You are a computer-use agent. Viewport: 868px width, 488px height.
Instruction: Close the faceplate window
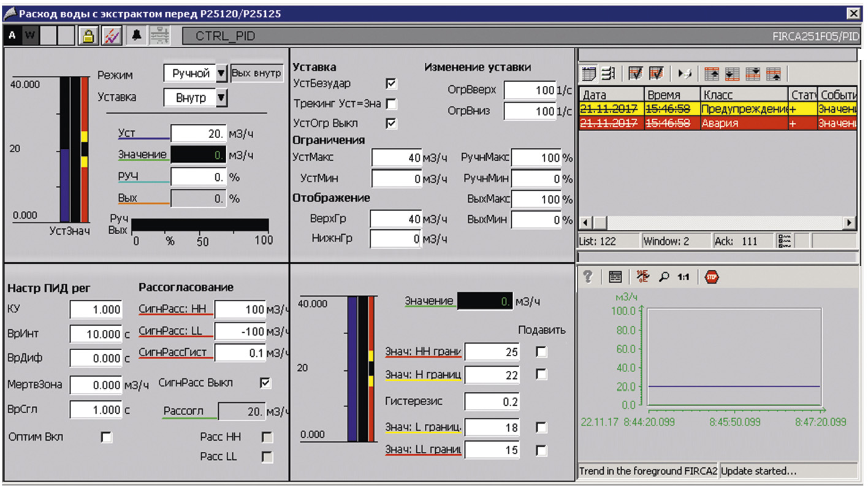click(x=853, y=13)
